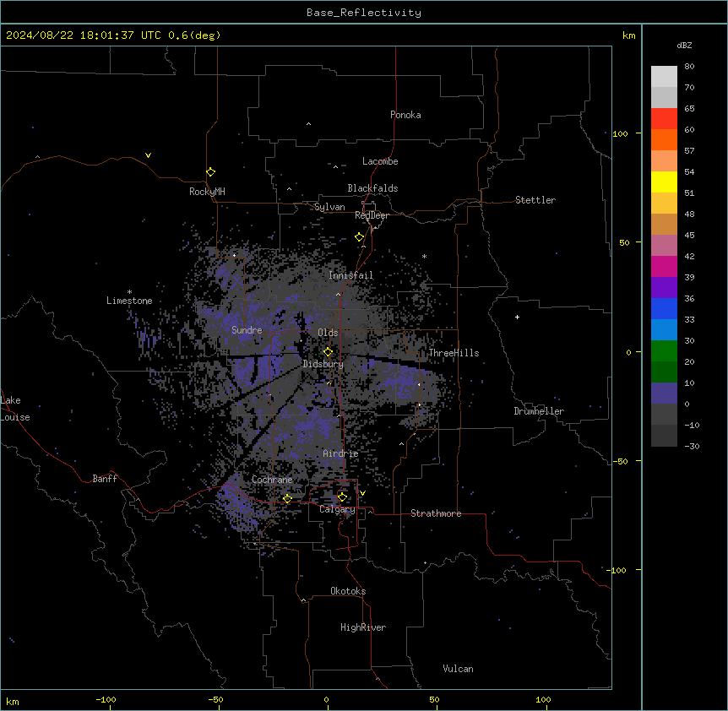Viewport: 728px width, 711px height.
Task: Select the mauve 45-42 dBZ legend swatch
Action: 664,245
